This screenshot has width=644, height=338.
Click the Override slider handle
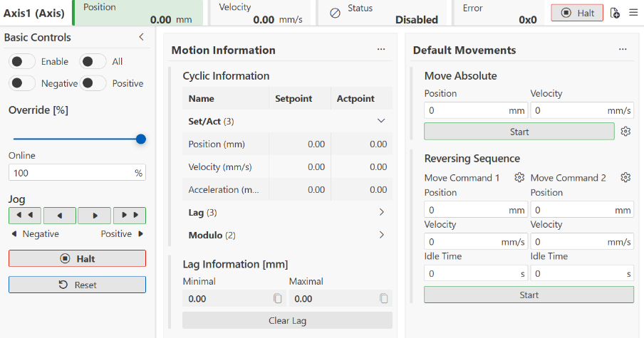[x=141, y=139]
